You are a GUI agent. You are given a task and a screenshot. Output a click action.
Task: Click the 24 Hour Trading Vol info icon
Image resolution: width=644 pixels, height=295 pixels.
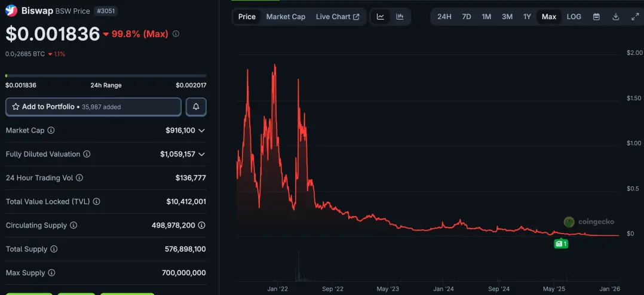(79, 178)
